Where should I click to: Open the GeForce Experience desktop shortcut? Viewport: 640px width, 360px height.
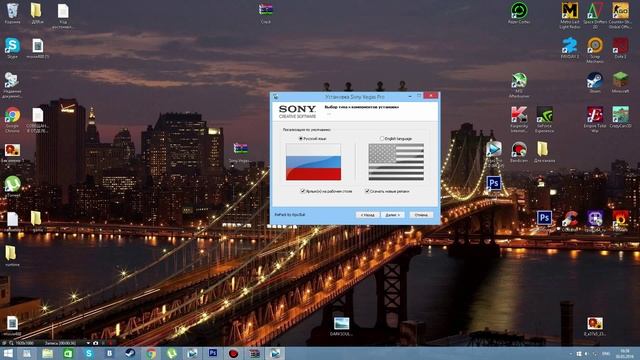point(544,120)
